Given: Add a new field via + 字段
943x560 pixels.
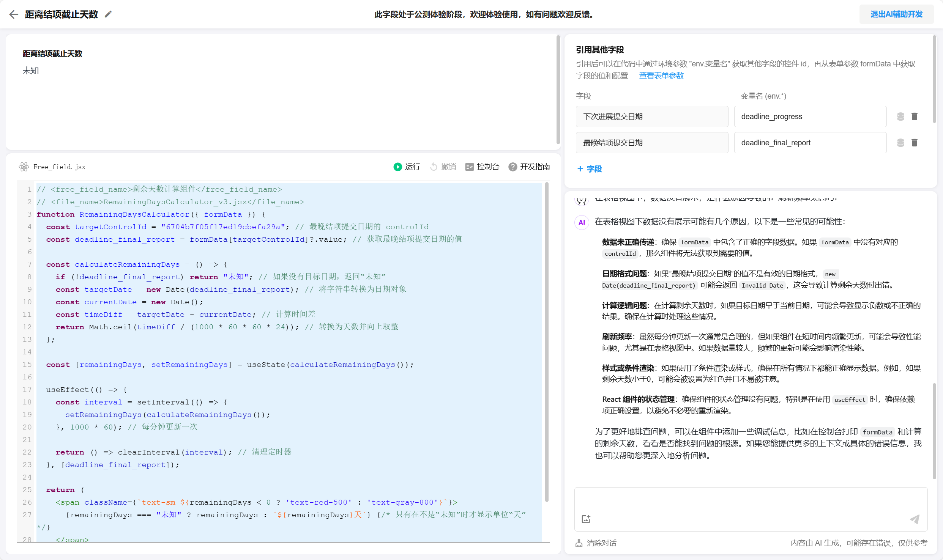Looking at the screenshot, I should coord(589,169).
